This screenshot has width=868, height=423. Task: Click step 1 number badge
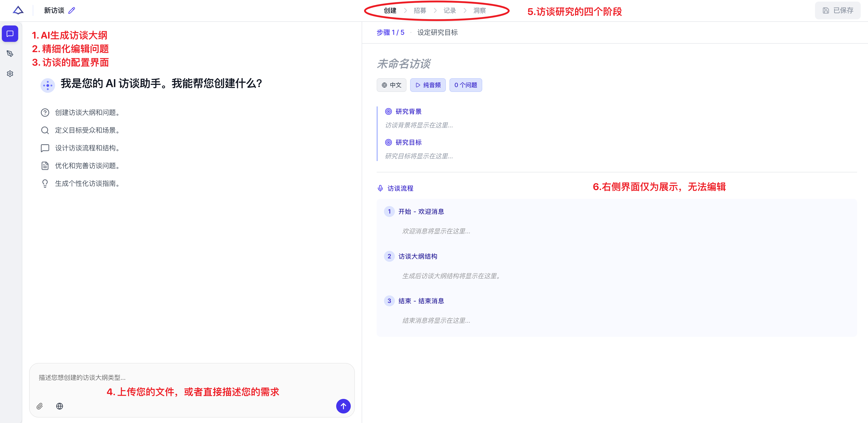point(389,211)
